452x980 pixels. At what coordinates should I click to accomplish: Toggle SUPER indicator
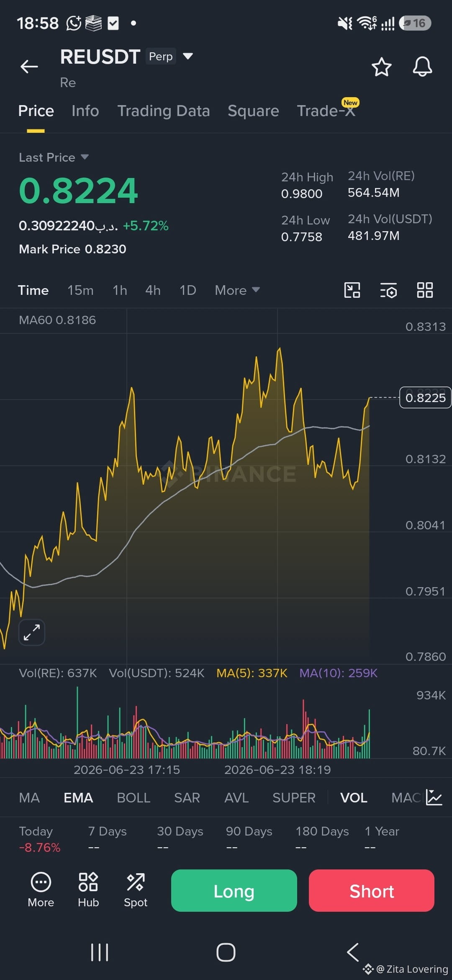pyautogui.click(x=294, y=797)
